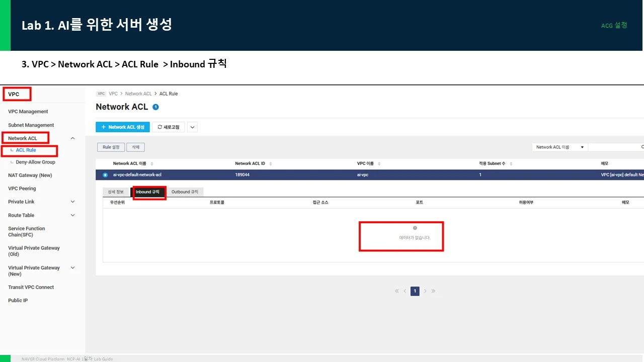Go to first page pagination icon

coord(397,291)
